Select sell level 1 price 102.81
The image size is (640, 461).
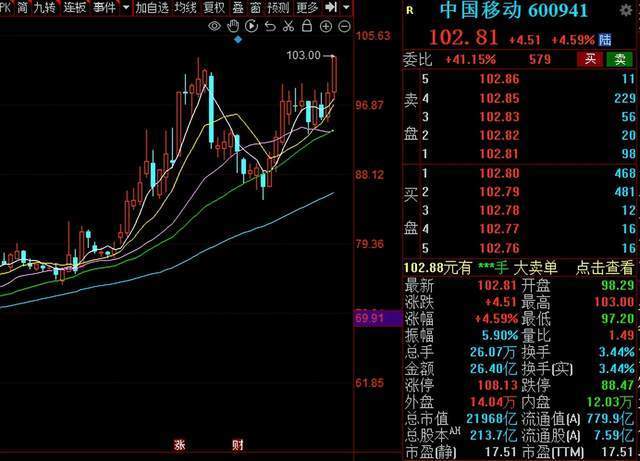click(x=499, y=154)
